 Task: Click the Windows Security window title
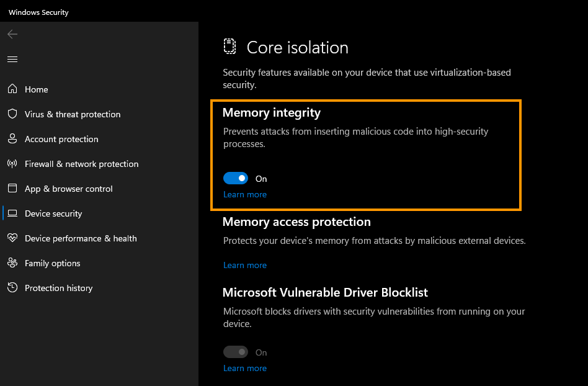38,12
